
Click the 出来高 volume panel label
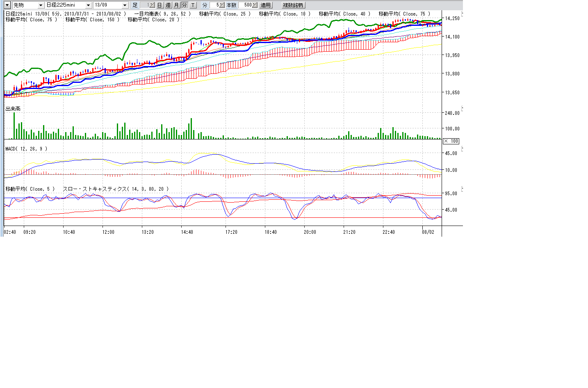[13, 109]
